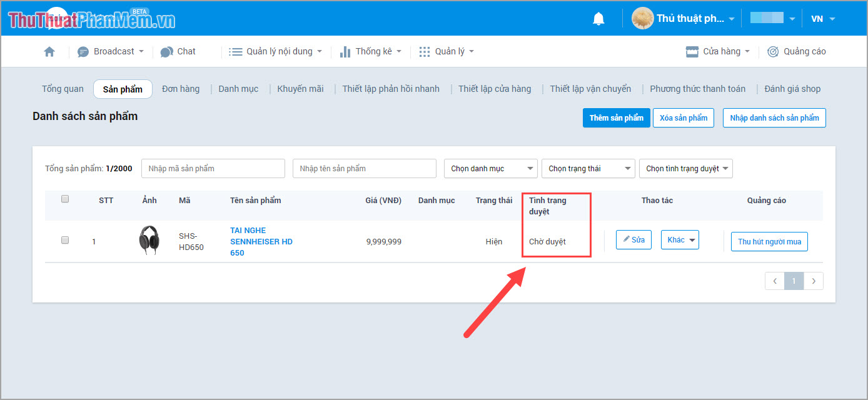The height and width of the screenshot is (400, 868).
Task: Click the notification bell icon
Action: [x=598, y=18]
